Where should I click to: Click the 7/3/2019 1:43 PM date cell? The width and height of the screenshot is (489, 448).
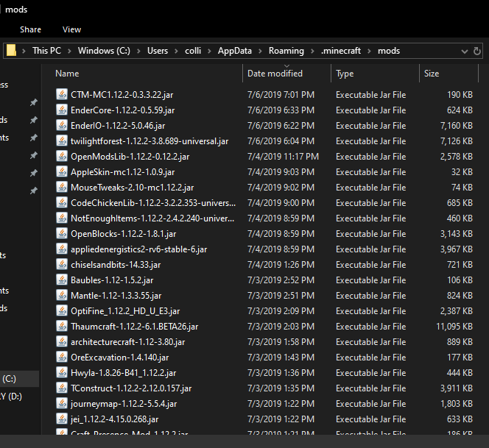(x=281, y=358)
